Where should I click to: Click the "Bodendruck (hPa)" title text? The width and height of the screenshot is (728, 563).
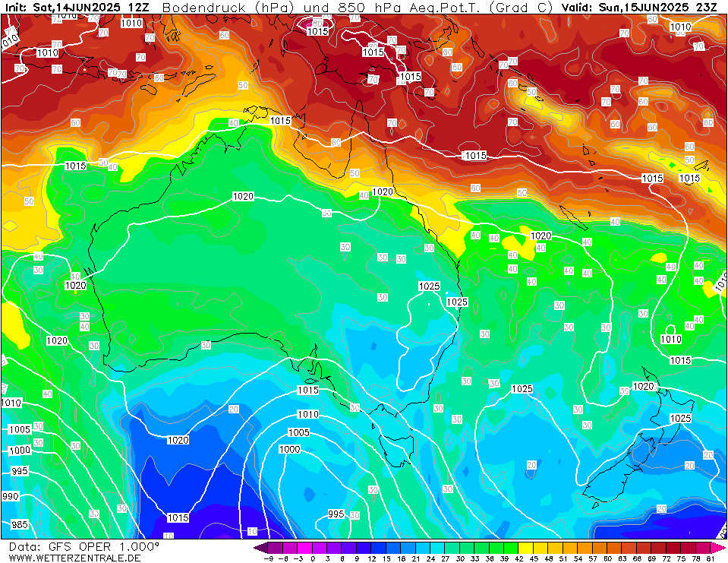tap(228, 8)
